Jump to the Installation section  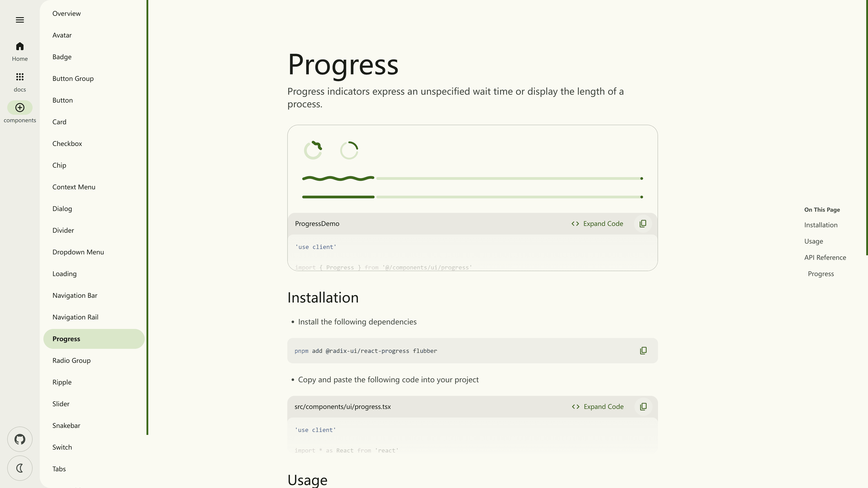[821, 225]
